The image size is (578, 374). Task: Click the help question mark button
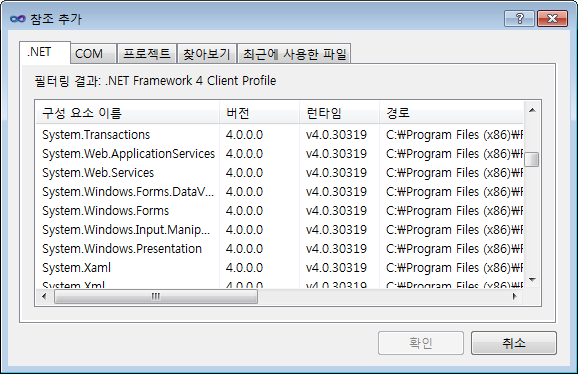pyautogui.click(x=519, y=18)
